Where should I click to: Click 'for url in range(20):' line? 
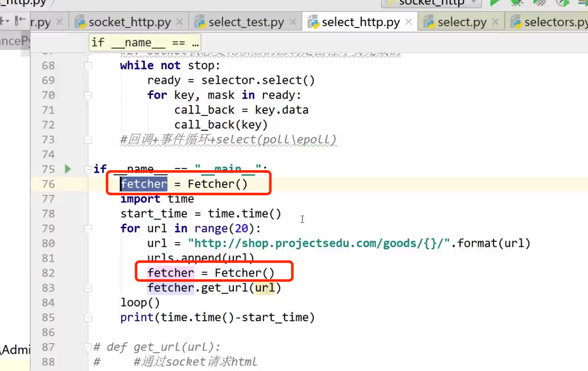pyautogui.click(x=191, y=229)
